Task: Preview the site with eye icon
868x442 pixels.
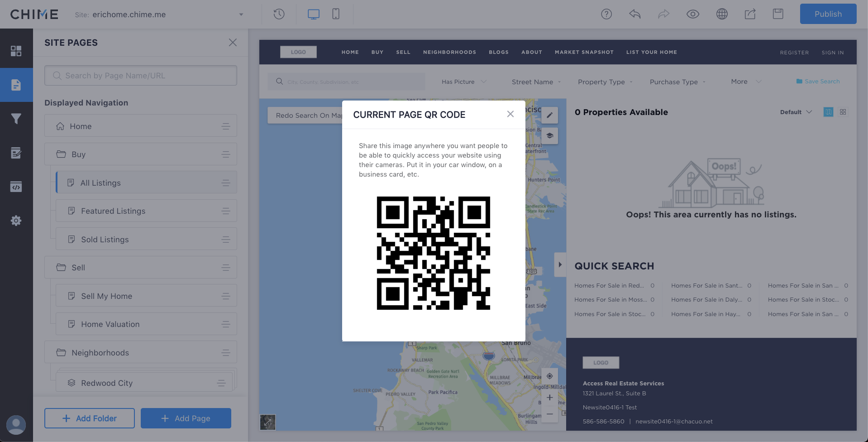Action: coord(693,14)
